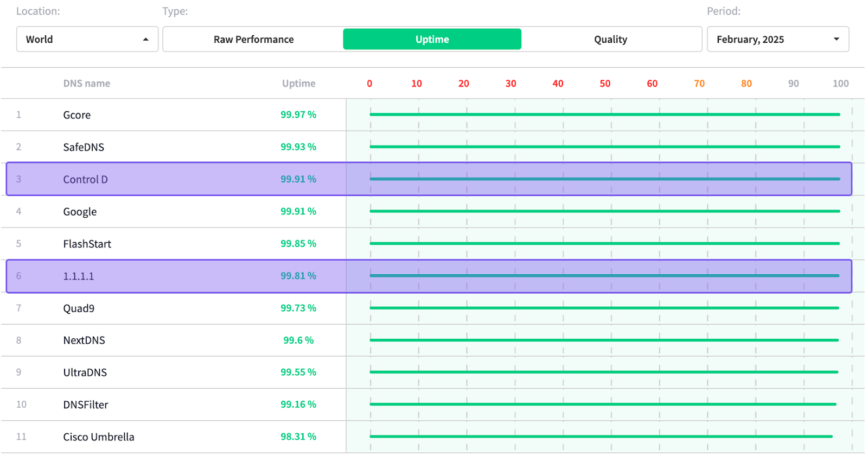Screen dimensions: 868x455
Task: Click FlashStart's 99.85 % uptime value
Action: pos(298,243)
